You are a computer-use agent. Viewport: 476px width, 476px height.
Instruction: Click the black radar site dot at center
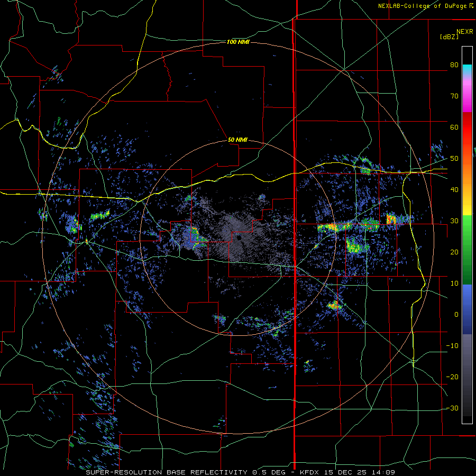tap(240, 239)
